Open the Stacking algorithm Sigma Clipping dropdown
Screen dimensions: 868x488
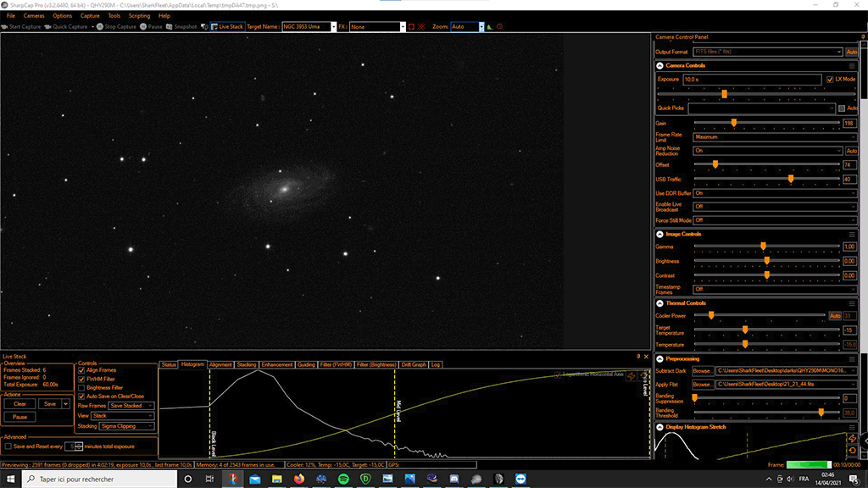[x=127, y=426]
